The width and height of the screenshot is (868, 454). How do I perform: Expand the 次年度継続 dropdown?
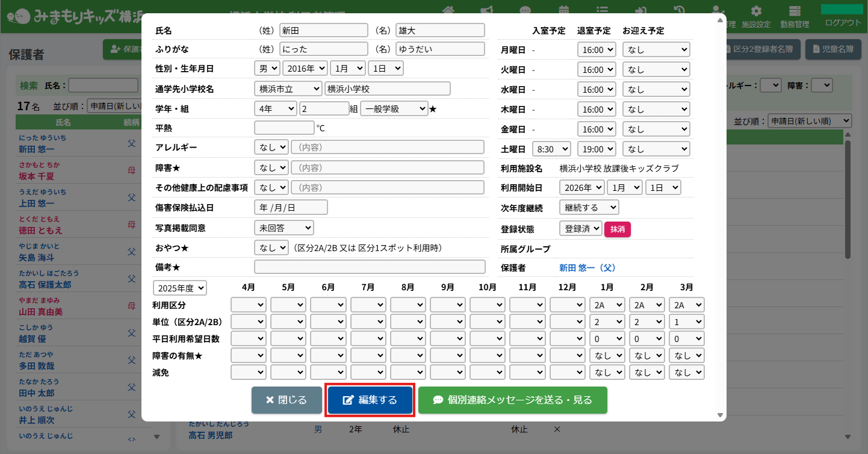(x=588, y=208)
